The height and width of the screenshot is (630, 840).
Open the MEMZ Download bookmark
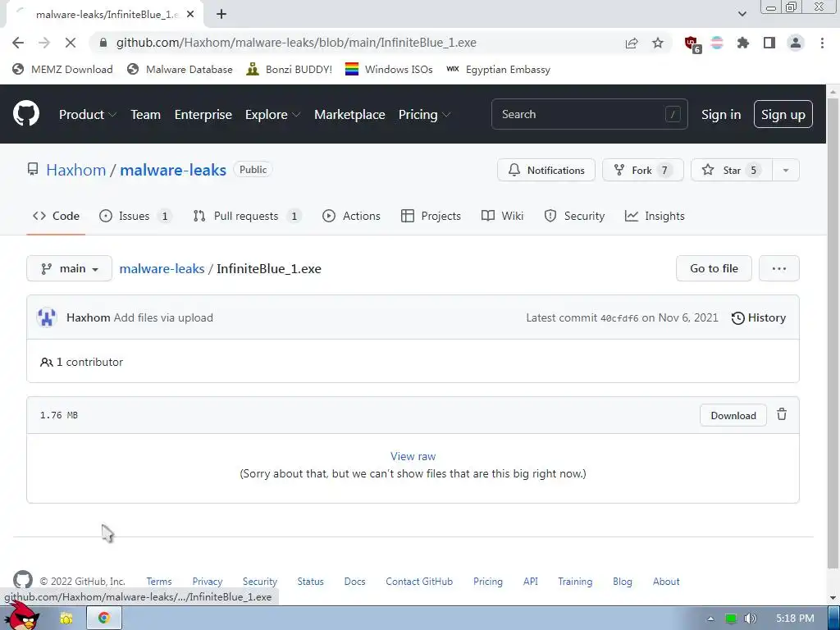pos(62,70)
